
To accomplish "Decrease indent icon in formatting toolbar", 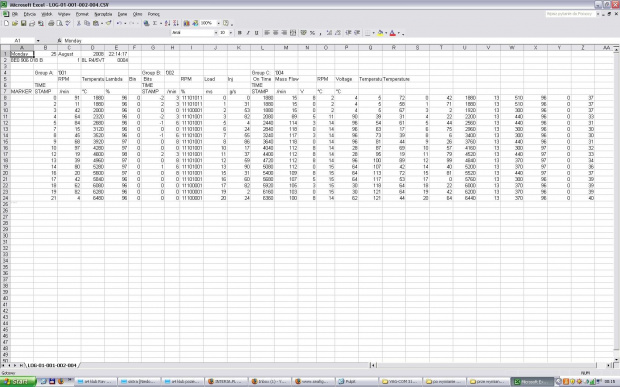I will tap(348, 33).
